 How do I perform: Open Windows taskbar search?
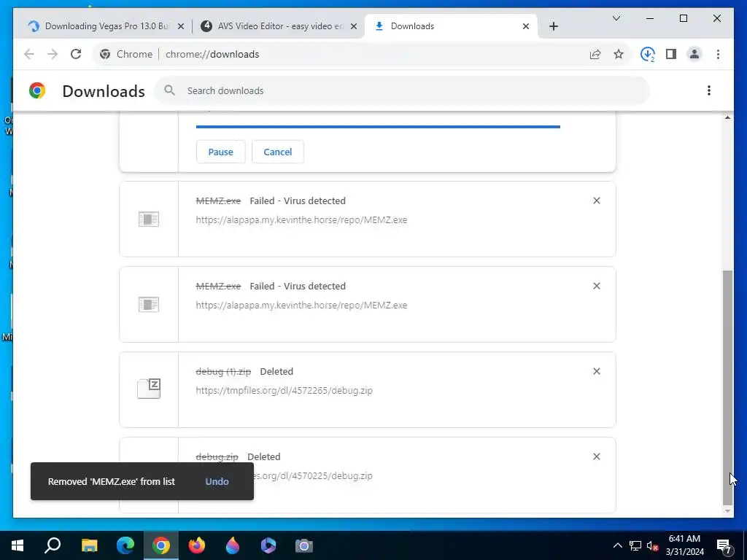[53, 545]
